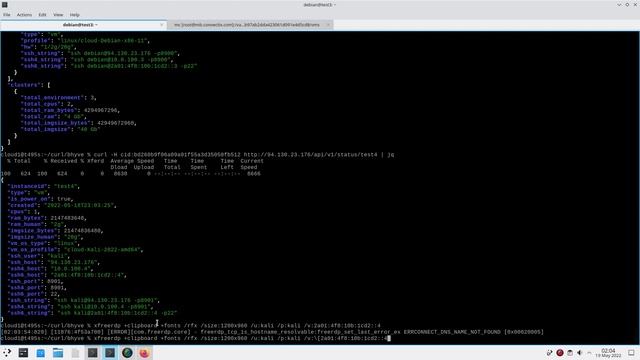Click the pen tray icon in the system tray

point(549,353)
